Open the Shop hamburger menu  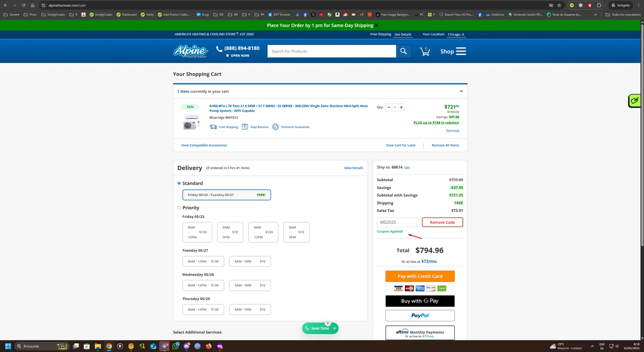point(453,52)
